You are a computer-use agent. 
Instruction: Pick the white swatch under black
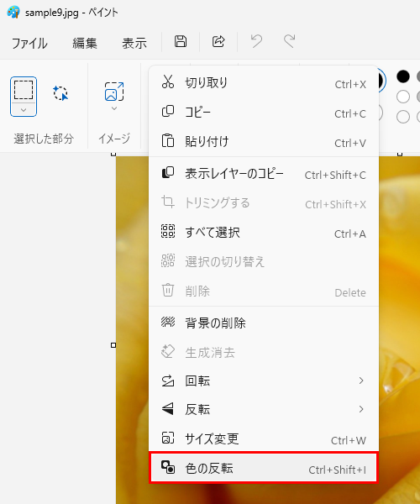(x=403, y=97)
